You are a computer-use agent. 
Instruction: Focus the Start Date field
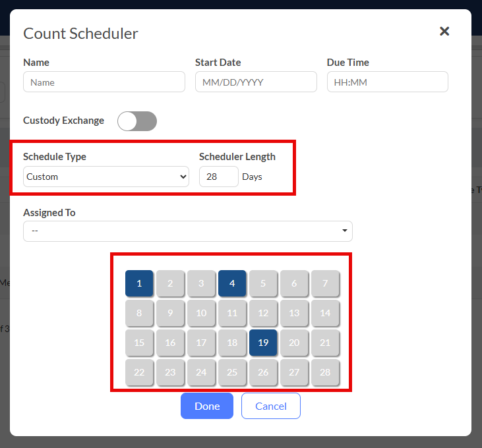click(x=256, y=82)
